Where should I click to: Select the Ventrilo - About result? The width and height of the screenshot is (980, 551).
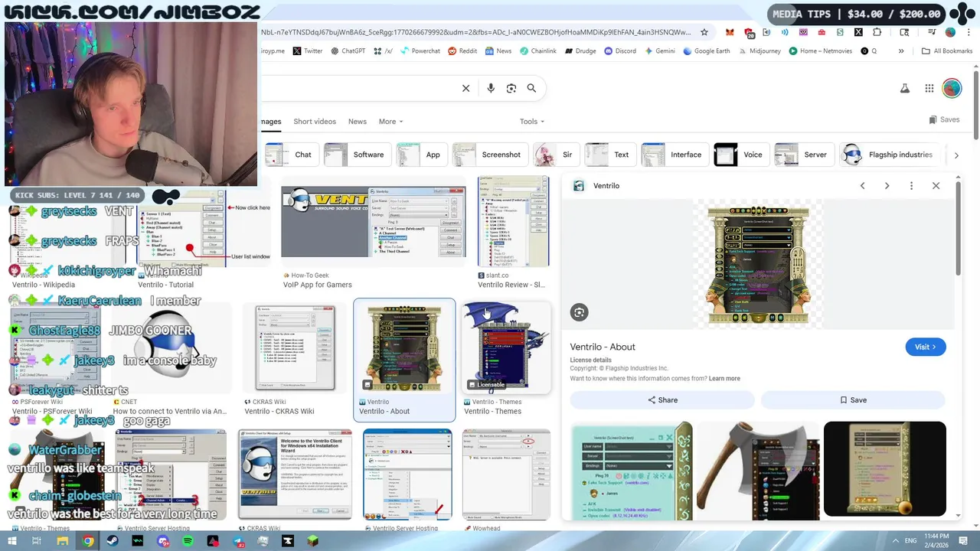[404, 360]
